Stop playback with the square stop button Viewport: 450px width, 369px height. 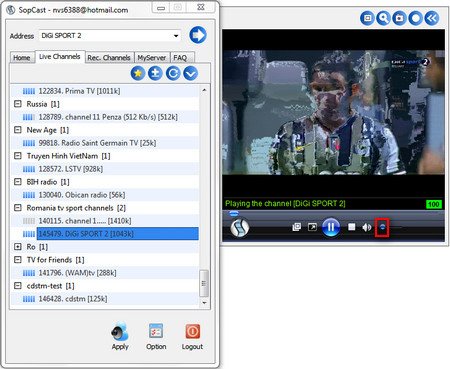(351, 227)
